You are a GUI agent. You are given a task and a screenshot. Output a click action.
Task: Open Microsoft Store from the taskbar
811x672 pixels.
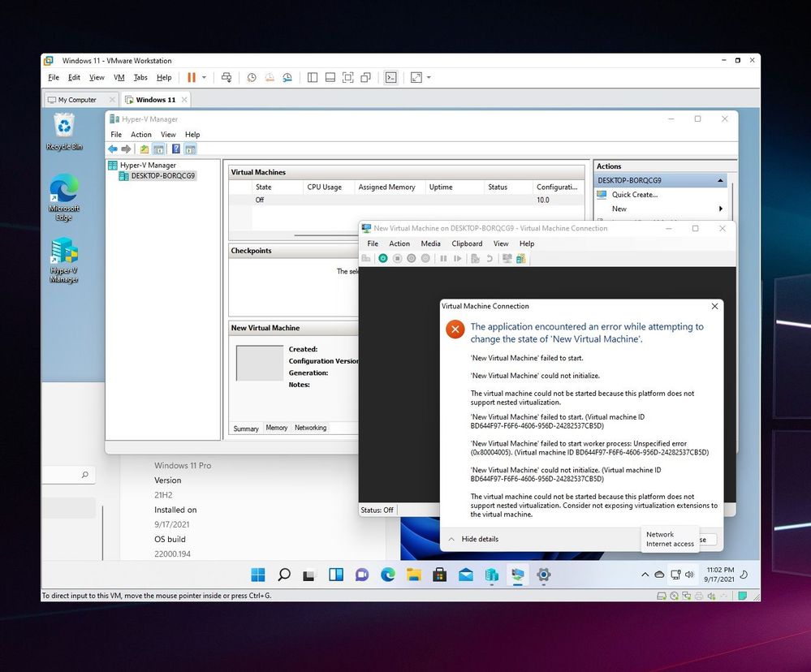tap(440, 575)
